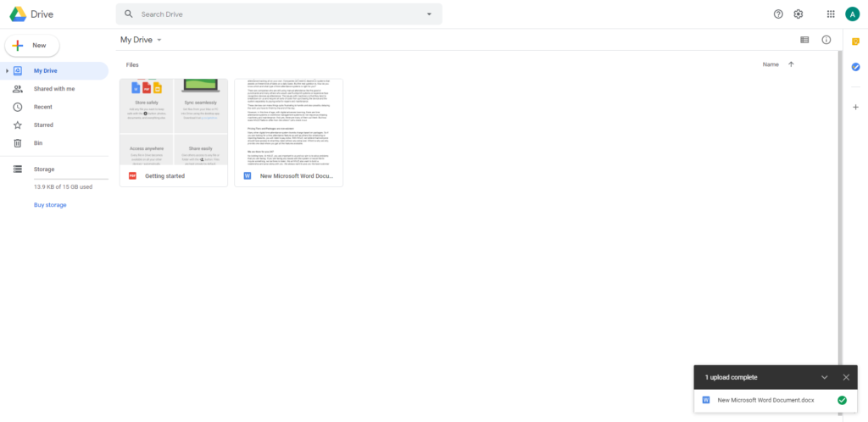
Task: Open Google Keep in side panel
Action: pos(855,42)
